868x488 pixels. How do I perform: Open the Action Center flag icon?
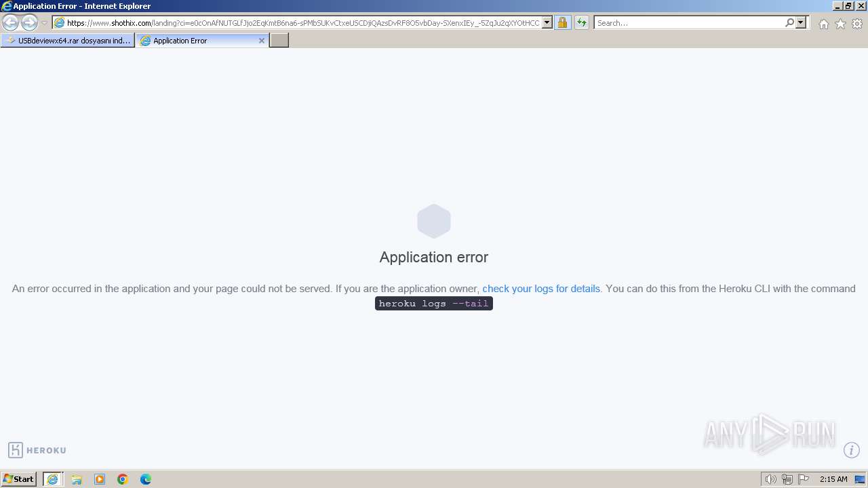pyautogui.click(x=804, y=479)
